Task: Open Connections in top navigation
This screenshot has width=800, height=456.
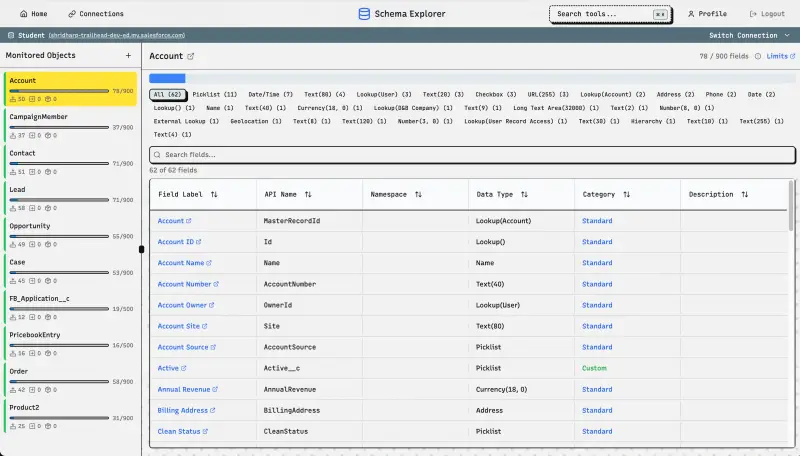Action: (96, 14)
